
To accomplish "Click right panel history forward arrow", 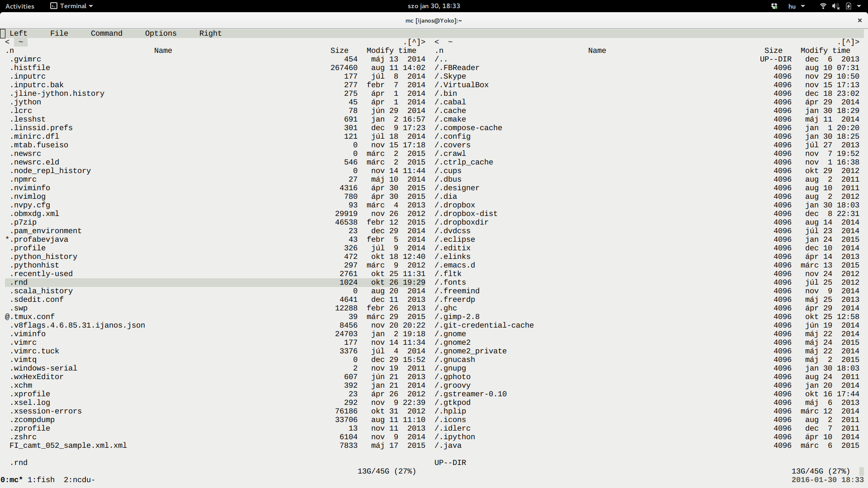I will point(857,42).
